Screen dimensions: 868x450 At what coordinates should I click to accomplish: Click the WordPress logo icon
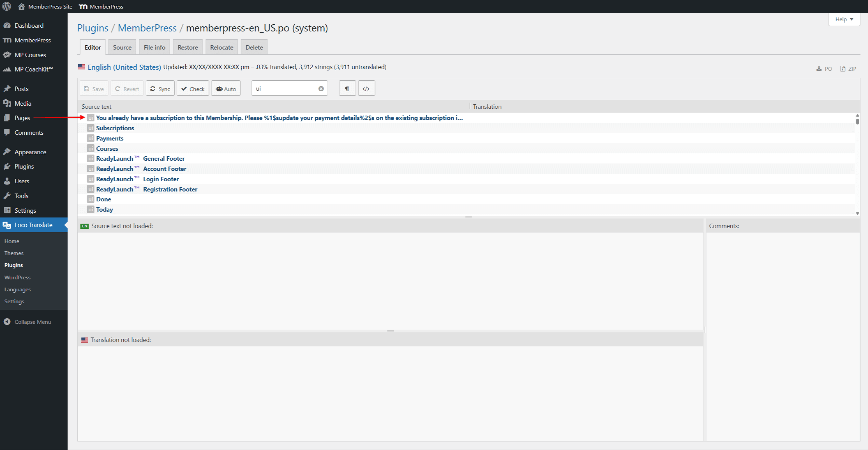(6, 6)
